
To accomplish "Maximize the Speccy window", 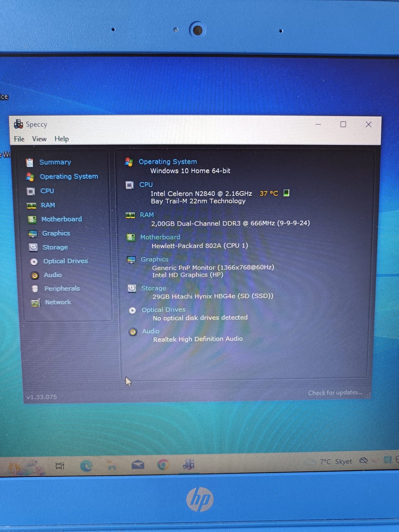I will click(x=343, y=124).
